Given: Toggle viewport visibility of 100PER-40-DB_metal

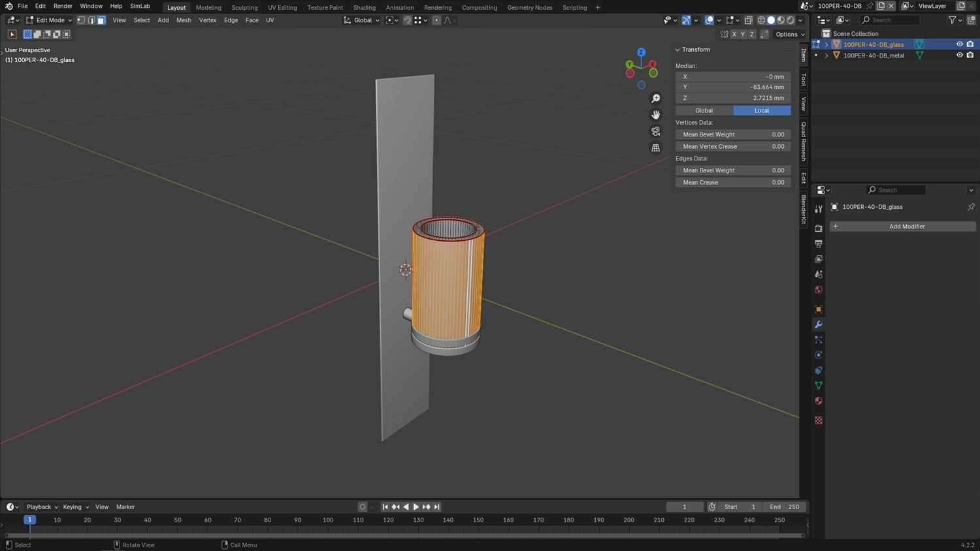Looking at the screenshot, I should [959, 55].
